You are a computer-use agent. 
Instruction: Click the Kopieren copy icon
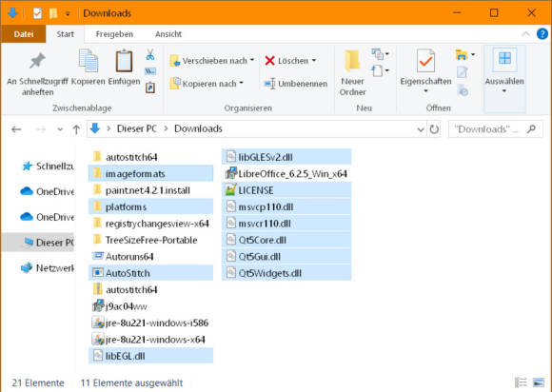pyautogui.click(x=89, y=61)
